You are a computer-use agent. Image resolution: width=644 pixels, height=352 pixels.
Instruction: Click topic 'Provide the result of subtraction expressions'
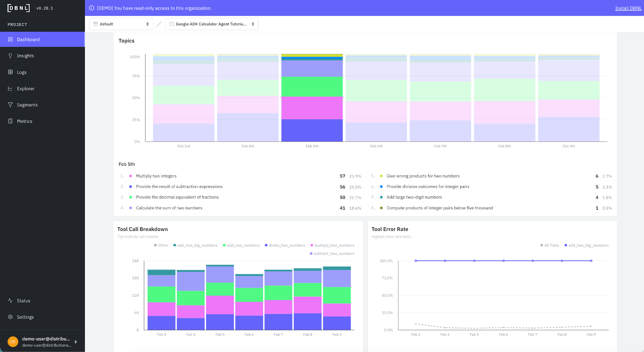tap(179, 187)
